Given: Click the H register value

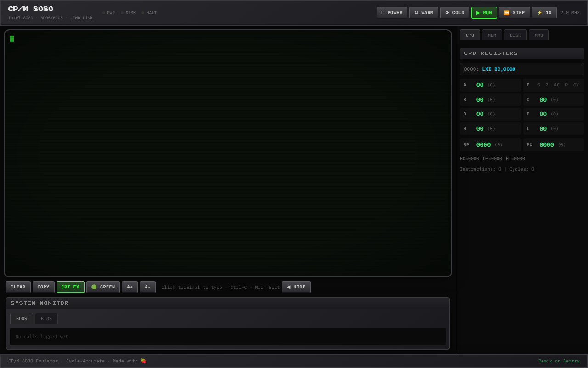Looking at the screenshot, I should (480, 129).
